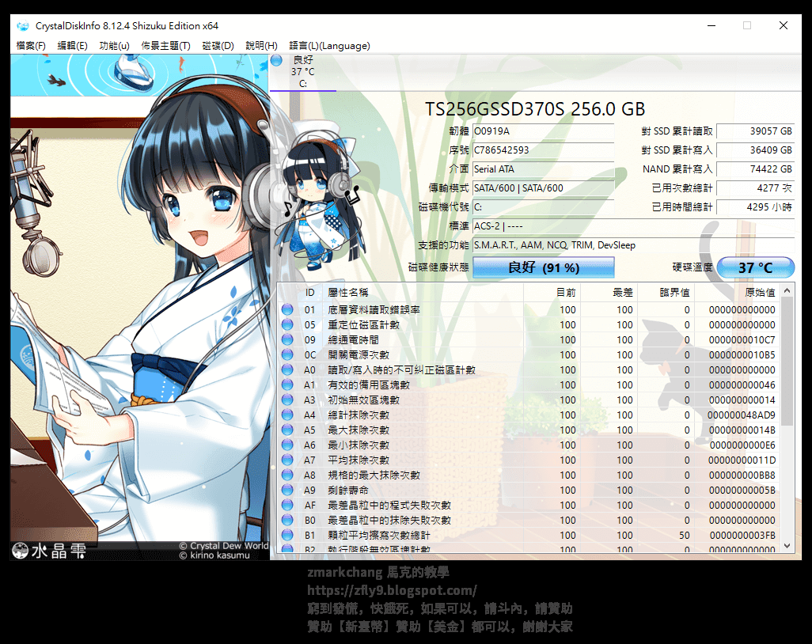Click the 最差 column header
Viewport: 812px width, 644px height.
click(609, 293)
